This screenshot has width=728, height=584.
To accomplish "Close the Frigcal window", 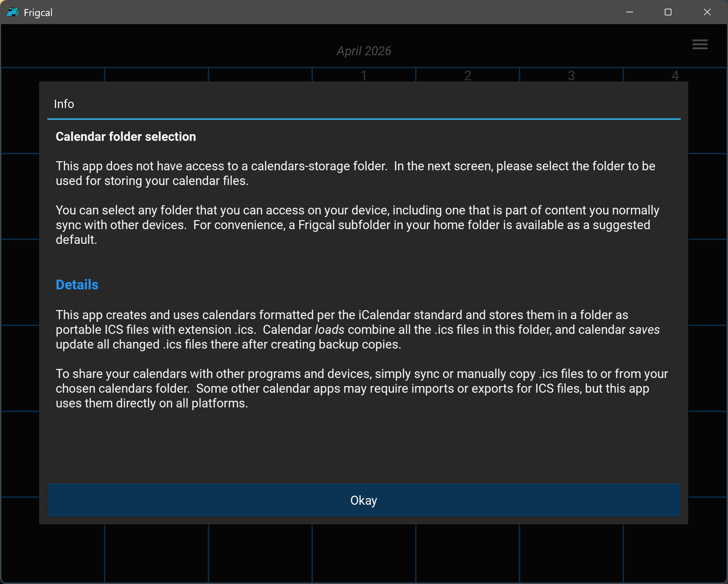I will point(707,12).
